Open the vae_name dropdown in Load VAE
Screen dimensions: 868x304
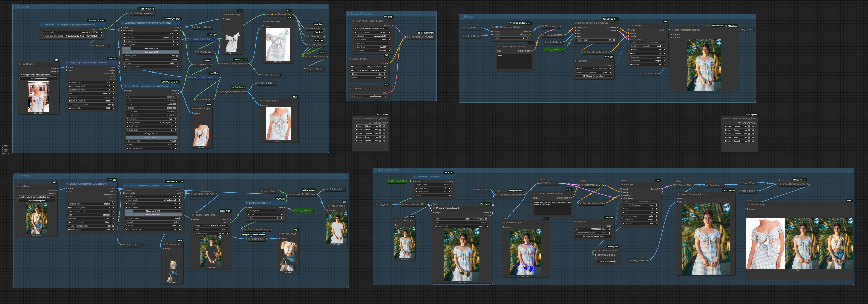pyautogui.click(x=369, y=96)
